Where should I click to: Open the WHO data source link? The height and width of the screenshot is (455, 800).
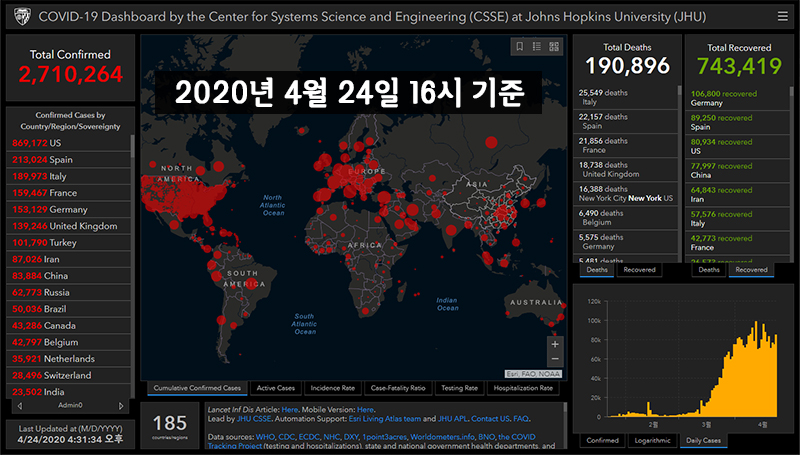(x=265, y=437)
